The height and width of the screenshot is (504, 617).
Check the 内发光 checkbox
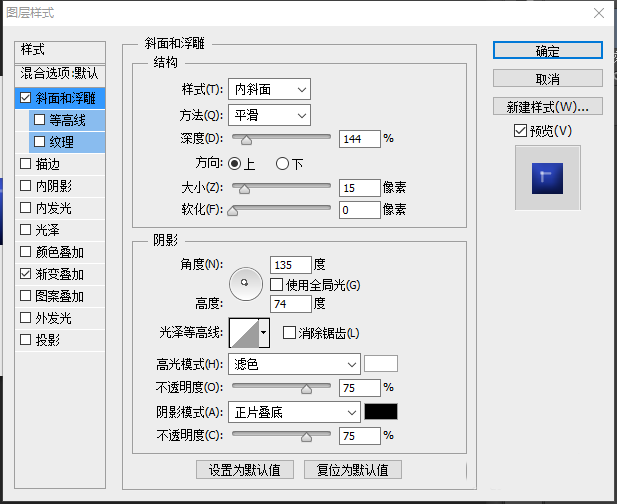pyautogui.click(x=26, y=208)
